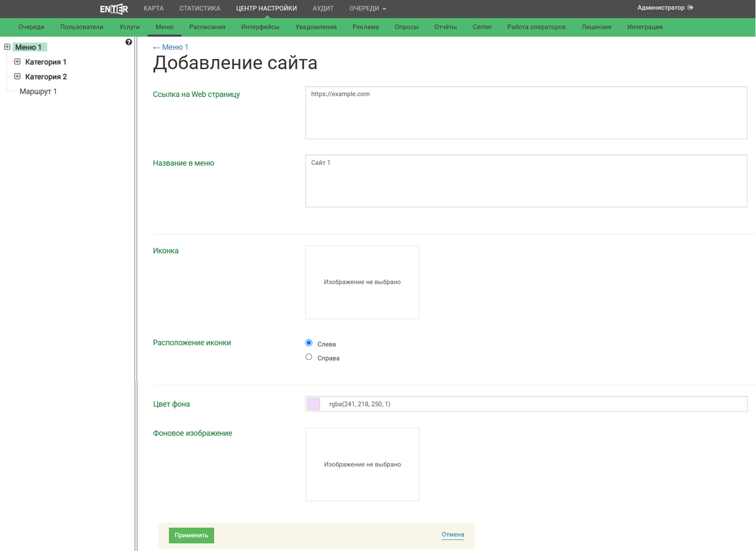
Task: Click the ENTER logo
Action: tap(114, 9)
